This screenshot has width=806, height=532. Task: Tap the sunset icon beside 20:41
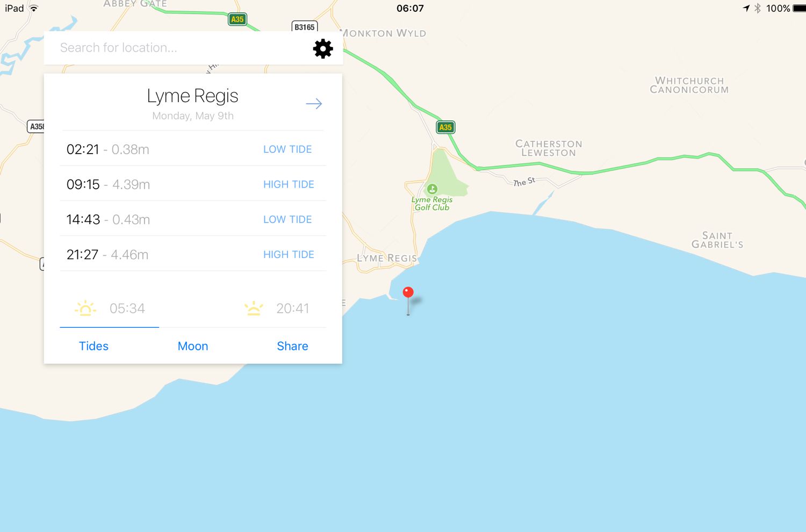[x=254, y=308]
